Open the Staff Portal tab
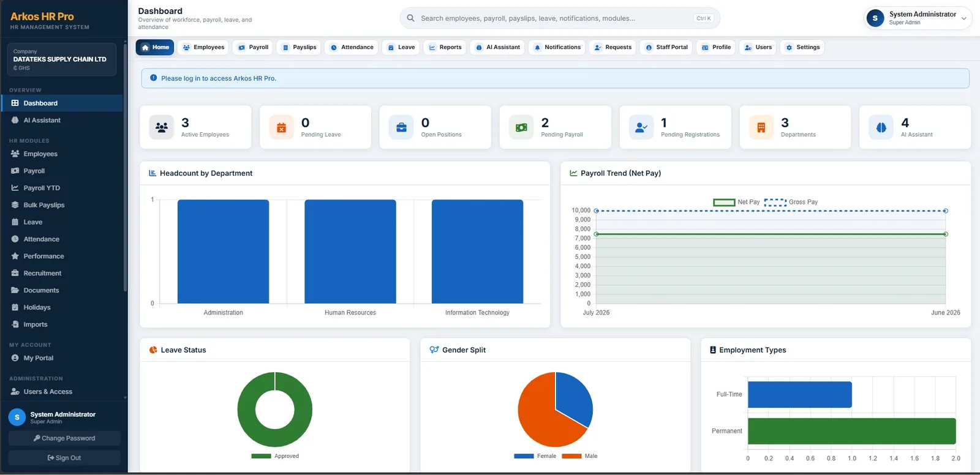 pyautogui.click(x=666, y=47)
